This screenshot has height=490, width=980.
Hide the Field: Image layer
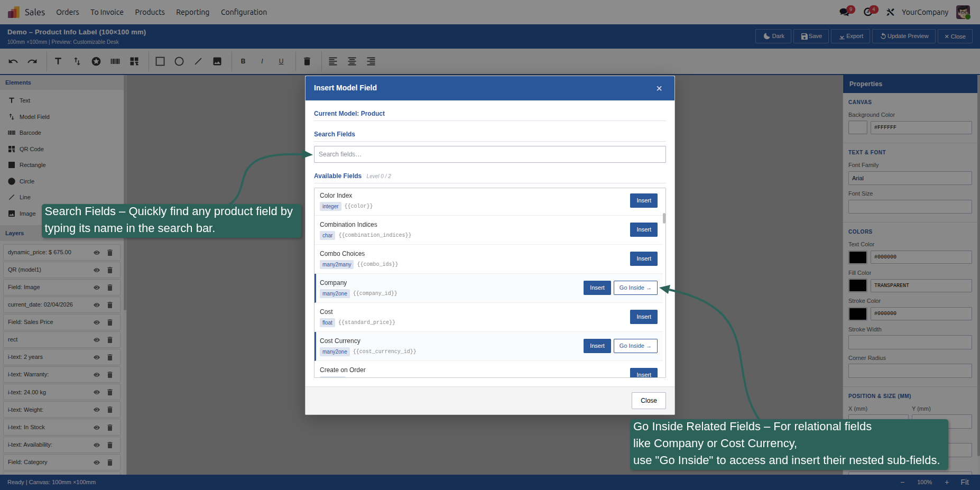click(x=97, y=288)
